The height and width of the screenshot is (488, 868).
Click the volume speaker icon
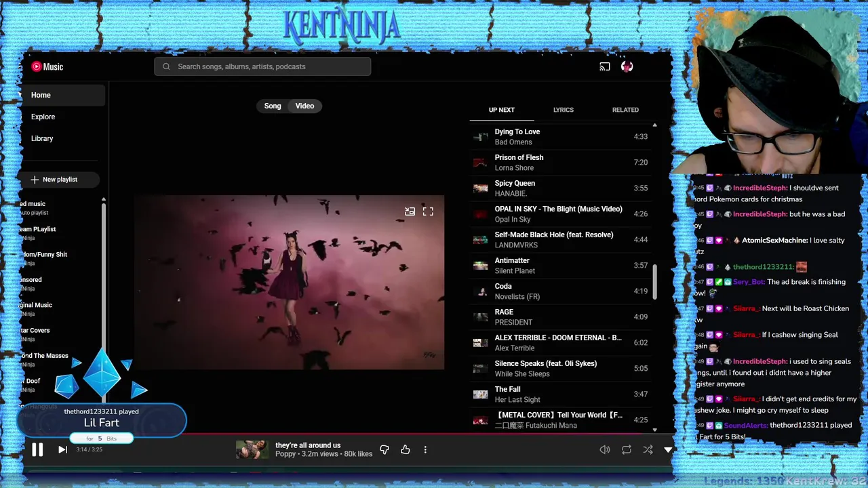coord(605,449)
